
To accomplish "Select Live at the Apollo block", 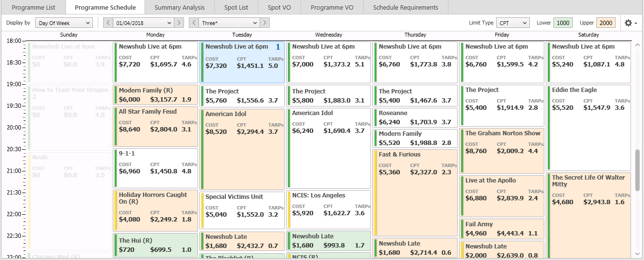I will [x=502, y=196].
